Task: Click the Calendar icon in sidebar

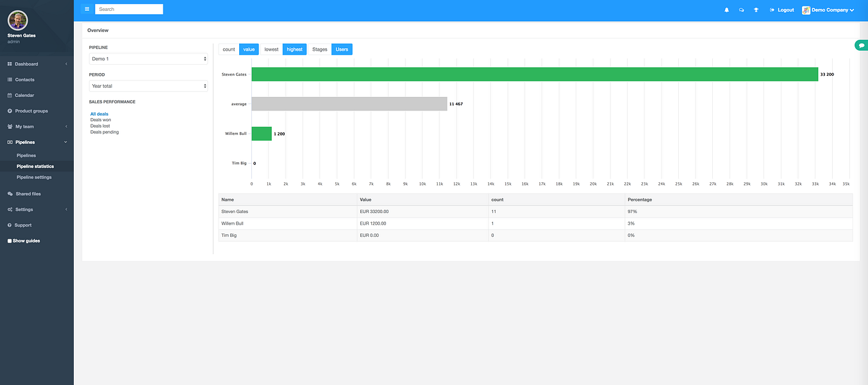Action: point(10,95)
